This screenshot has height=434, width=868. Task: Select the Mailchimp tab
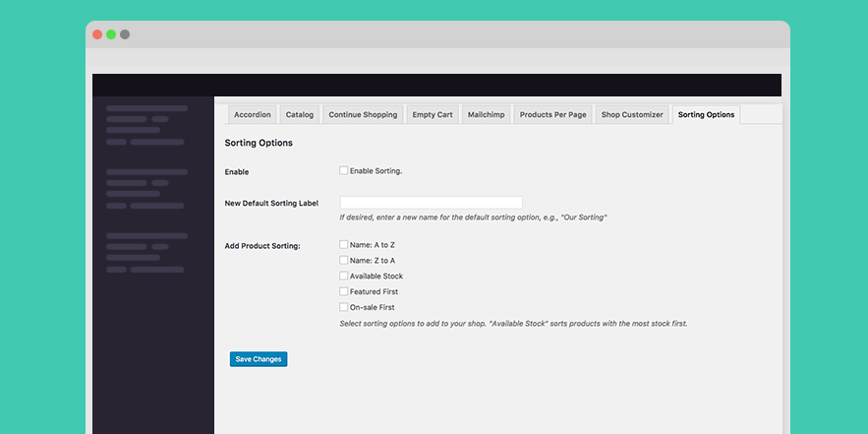486,115
